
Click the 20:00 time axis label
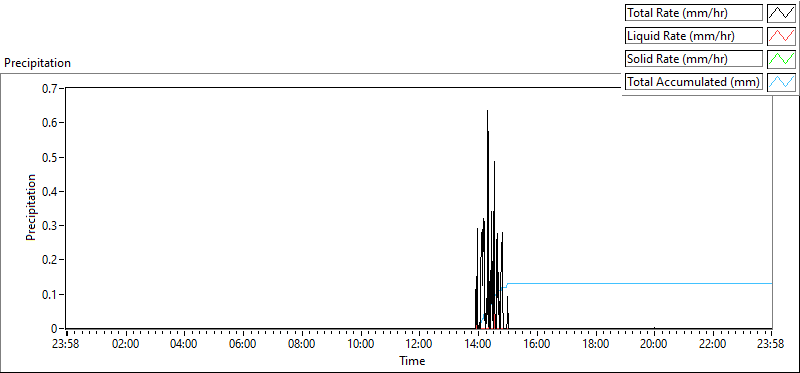click(655, 343)
